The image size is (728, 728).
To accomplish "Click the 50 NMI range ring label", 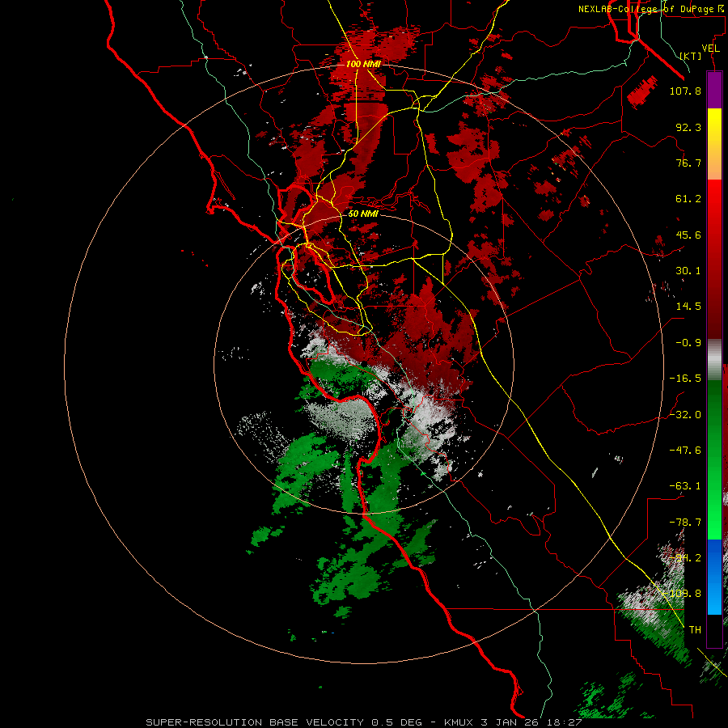I will coord(363,214).
